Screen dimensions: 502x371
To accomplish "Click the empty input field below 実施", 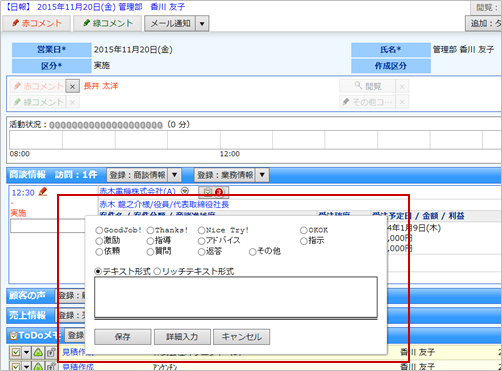I will click(x=48, y=226).
